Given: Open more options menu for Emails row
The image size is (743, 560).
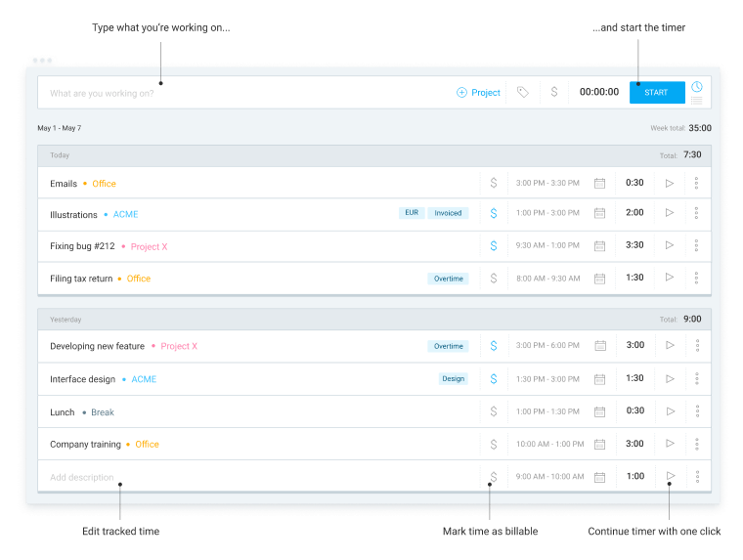Looking at the screenshot, I should (696, 183).
